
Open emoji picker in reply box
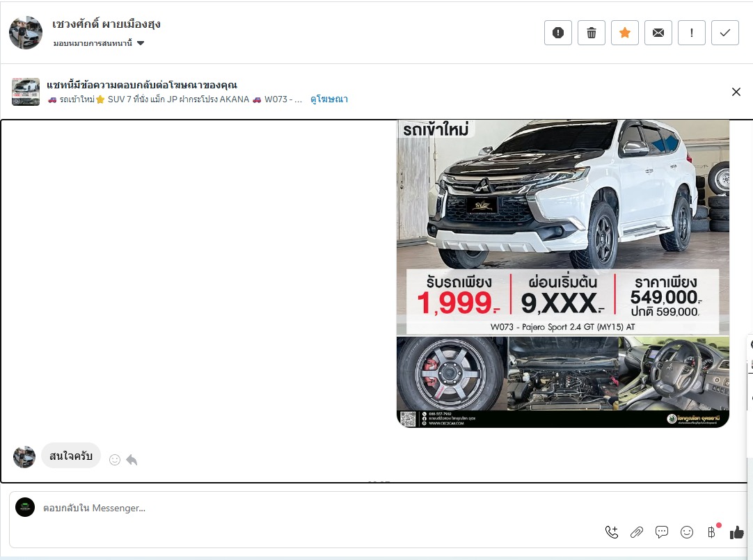pyautogui.click(x=687, y=531)
